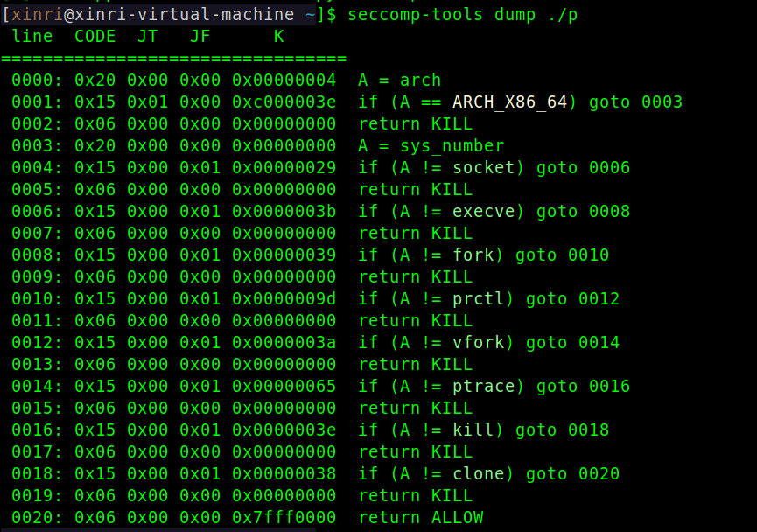
Task: Click 'goto 0020' in line 0018
Action: click(572, 473)
